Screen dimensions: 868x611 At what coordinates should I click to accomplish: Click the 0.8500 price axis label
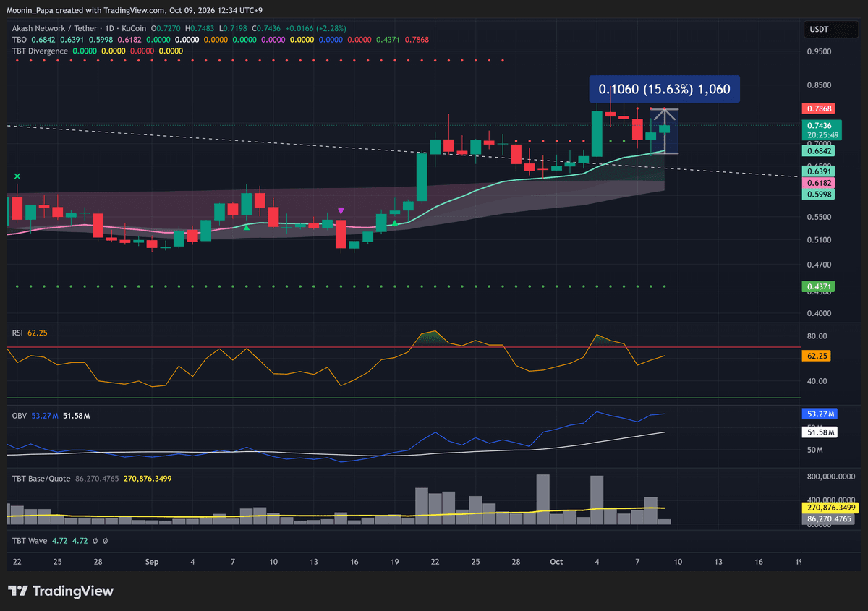[x=820, y=85]
